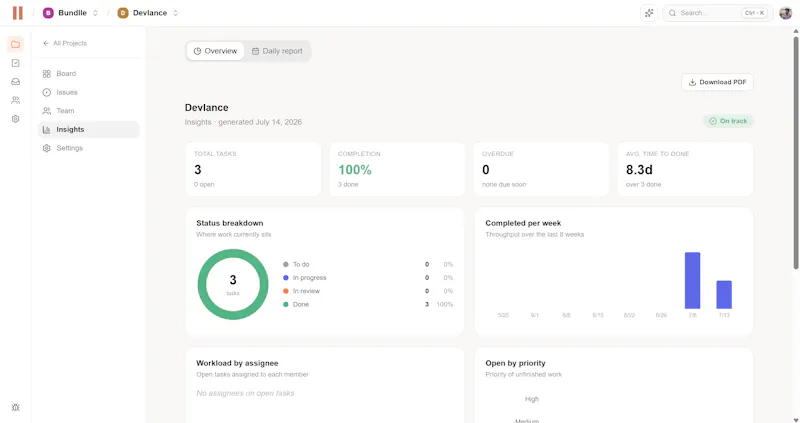The height and width of the screenshot is (423, 800).
Task: Download the insights PDF
Action: tap(717, 82)
